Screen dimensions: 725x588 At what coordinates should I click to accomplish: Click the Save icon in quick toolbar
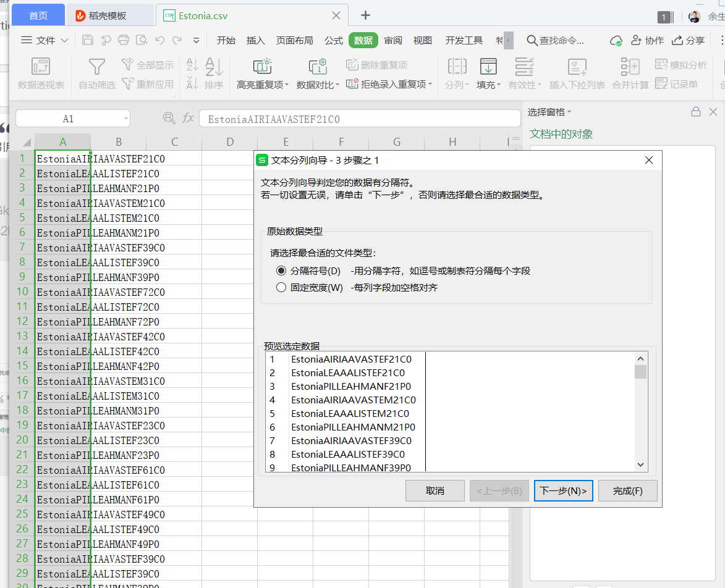[87, 40]
